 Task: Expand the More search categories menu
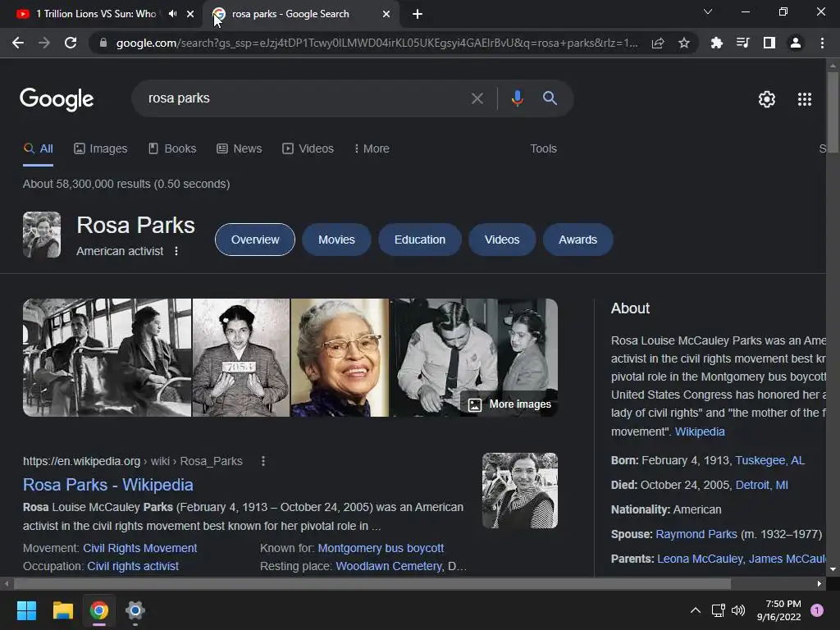(372, 149)
